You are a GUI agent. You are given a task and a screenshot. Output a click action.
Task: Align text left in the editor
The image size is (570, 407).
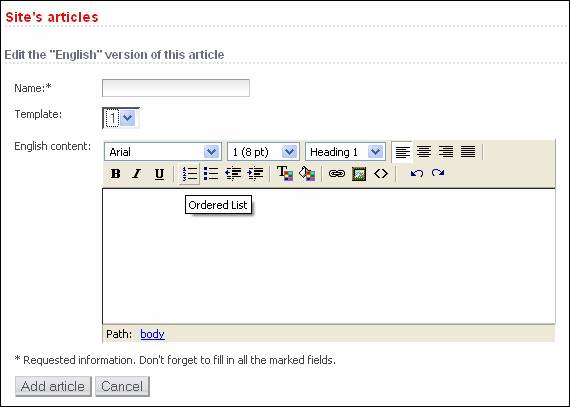pyautogui.click(x=402, y=152)
